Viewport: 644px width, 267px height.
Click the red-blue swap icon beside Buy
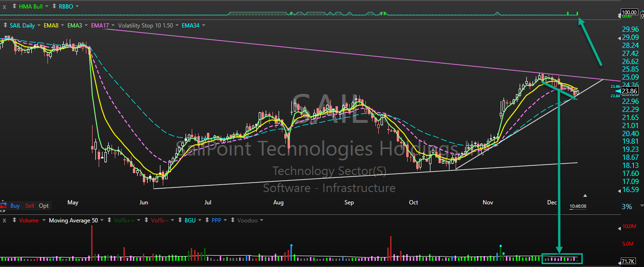coord(3,206)
